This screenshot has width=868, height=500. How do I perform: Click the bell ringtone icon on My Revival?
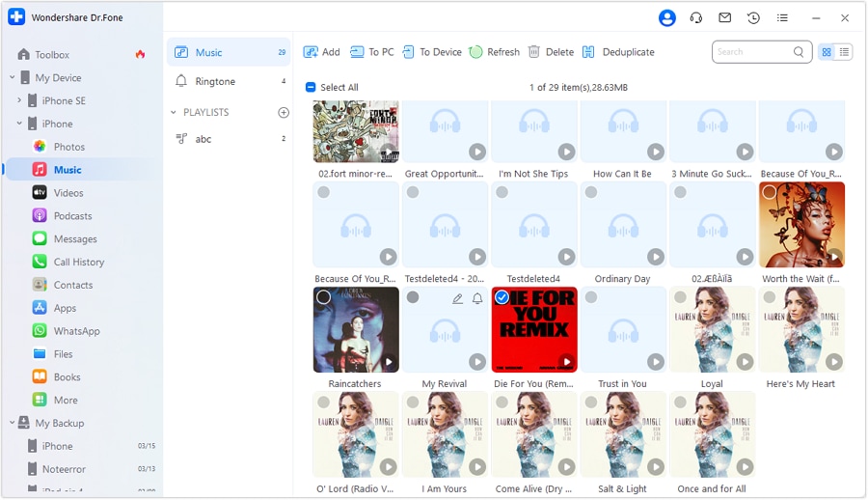pyautogui.click(x=477, y=299)
